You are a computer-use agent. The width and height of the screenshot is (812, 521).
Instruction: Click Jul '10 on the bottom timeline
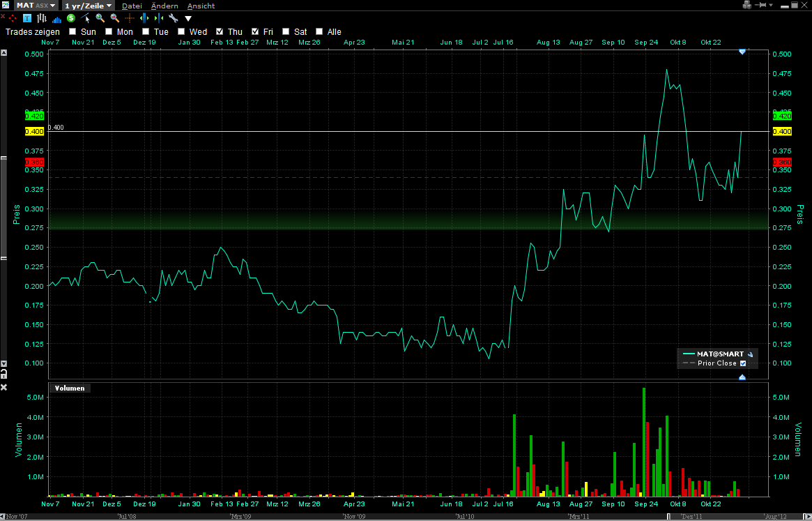point(464,517)
